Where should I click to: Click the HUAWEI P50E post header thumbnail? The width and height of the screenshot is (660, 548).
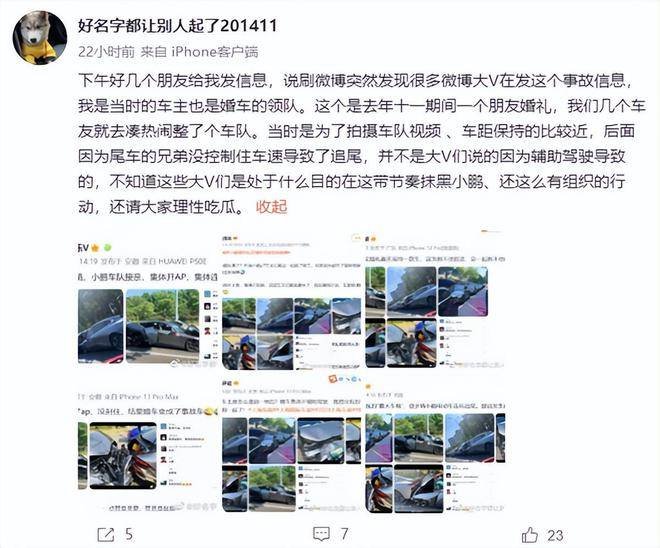pos(143,261)
